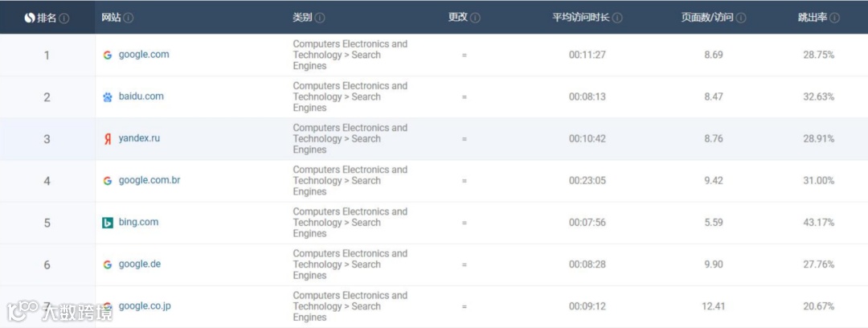Screen dimensions: 868x328
Task: Click the category text in google.co.jp row
Action: 350,306
